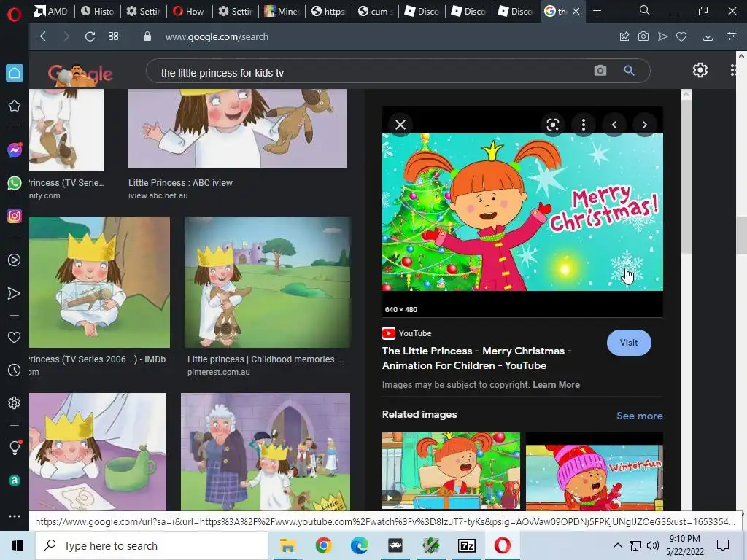Switch to the https tab
This screenshot has width=747, height=560.
tap(328, 11)
